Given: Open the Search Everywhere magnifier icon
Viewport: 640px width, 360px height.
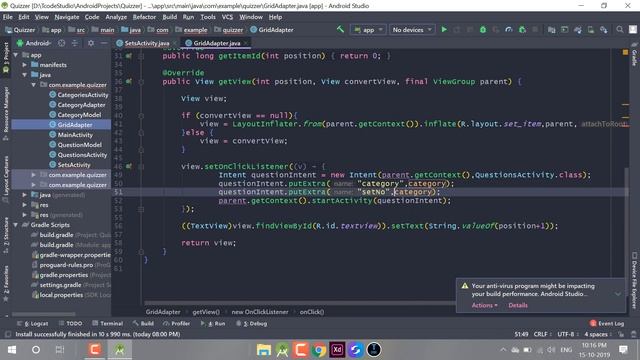Looking at the screenshot, I should coord(620,29).
